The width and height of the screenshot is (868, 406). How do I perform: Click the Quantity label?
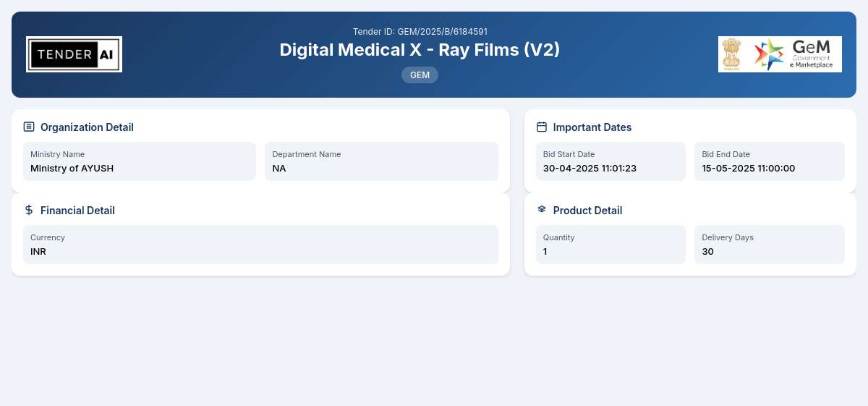pos(559,237)
